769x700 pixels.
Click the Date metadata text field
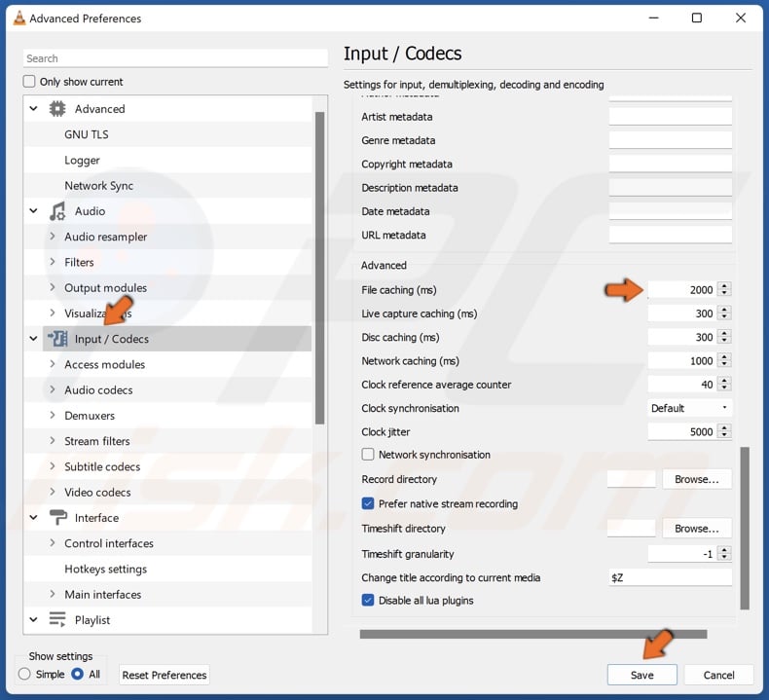click(x=671, y=211)
